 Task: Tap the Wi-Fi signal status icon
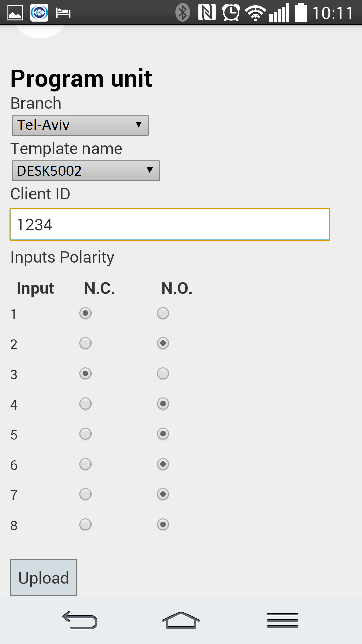[x=255, y=13]
